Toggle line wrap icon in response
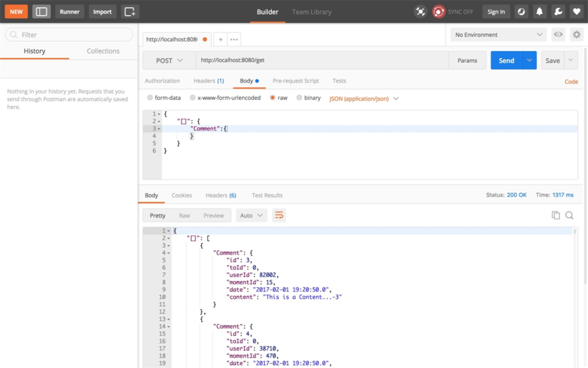This screenshot has width=588, height=368. click(x=279, y=215)
